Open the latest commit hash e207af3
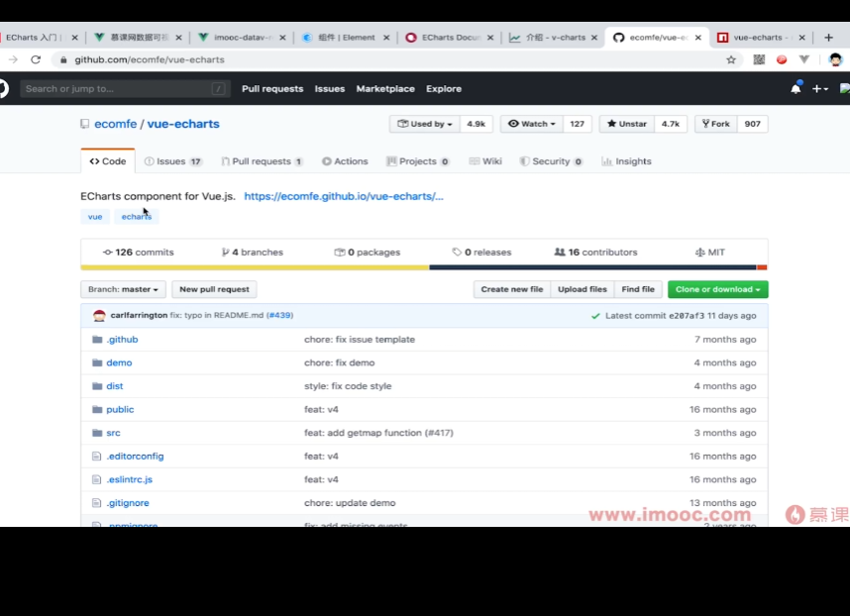This screenshot has width=850, height=616. (687, 316)
